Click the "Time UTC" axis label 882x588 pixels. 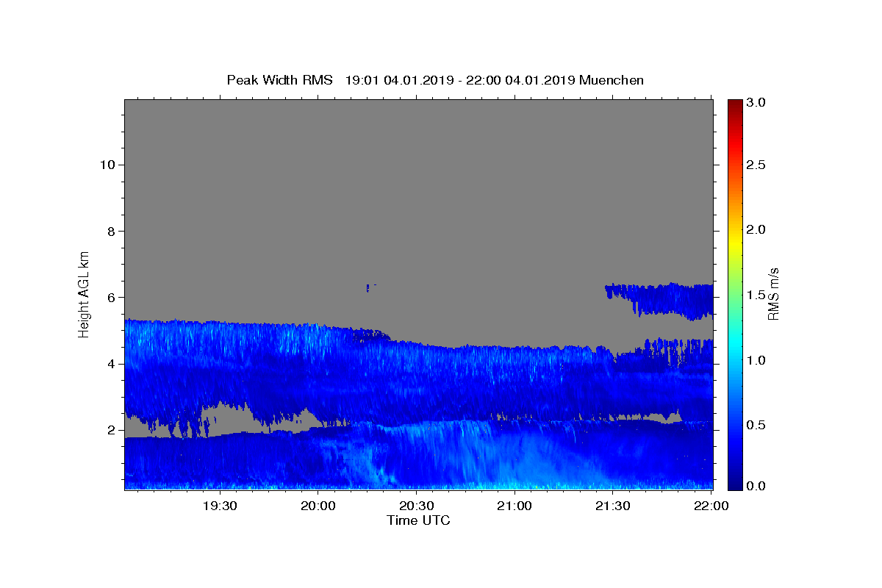point(418,520)
